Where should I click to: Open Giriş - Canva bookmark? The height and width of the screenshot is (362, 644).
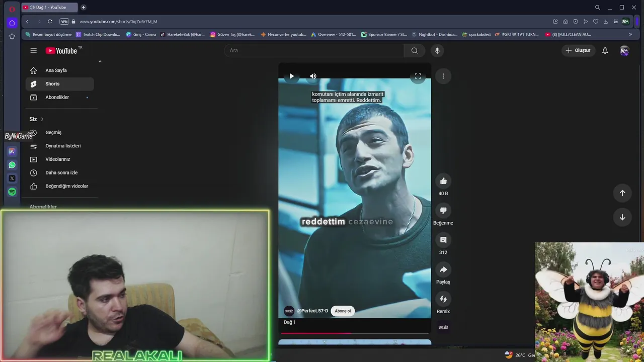tap(141, 35)
